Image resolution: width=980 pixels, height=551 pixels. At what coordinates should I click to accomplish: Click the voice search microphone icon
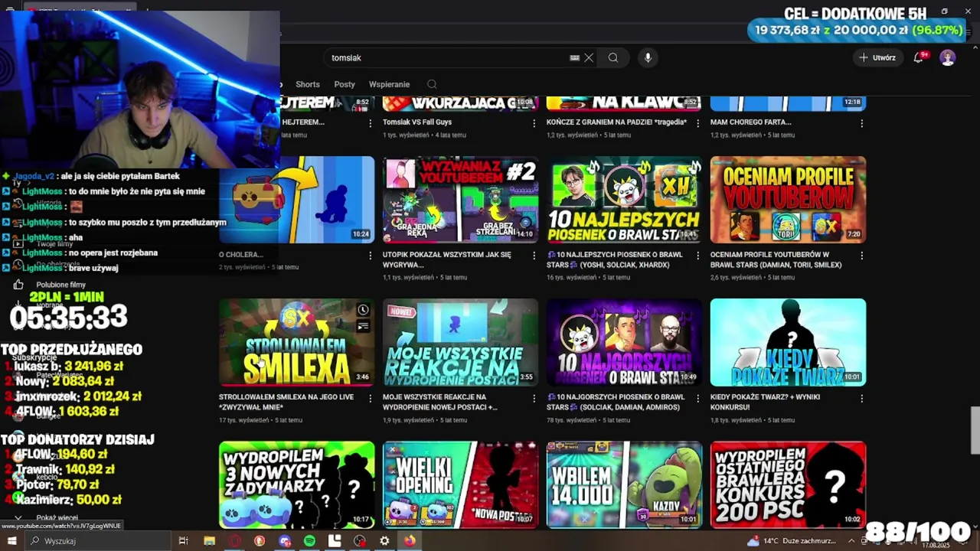(x=648, y=57)
